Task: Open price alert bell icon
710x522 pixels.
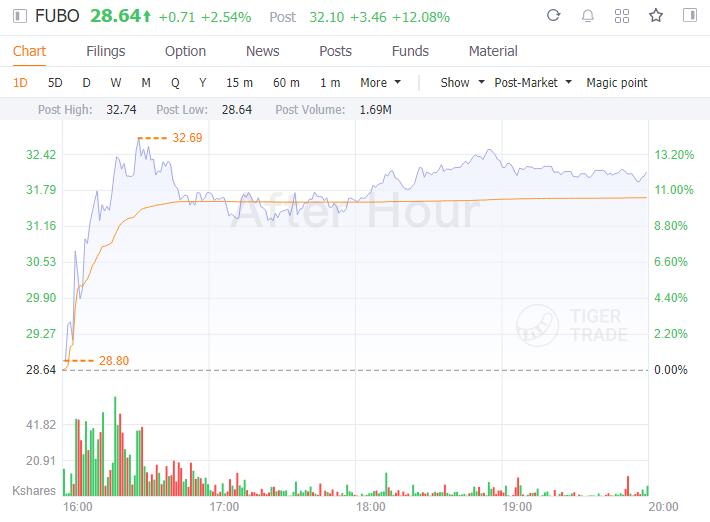Action: [588, 16]
